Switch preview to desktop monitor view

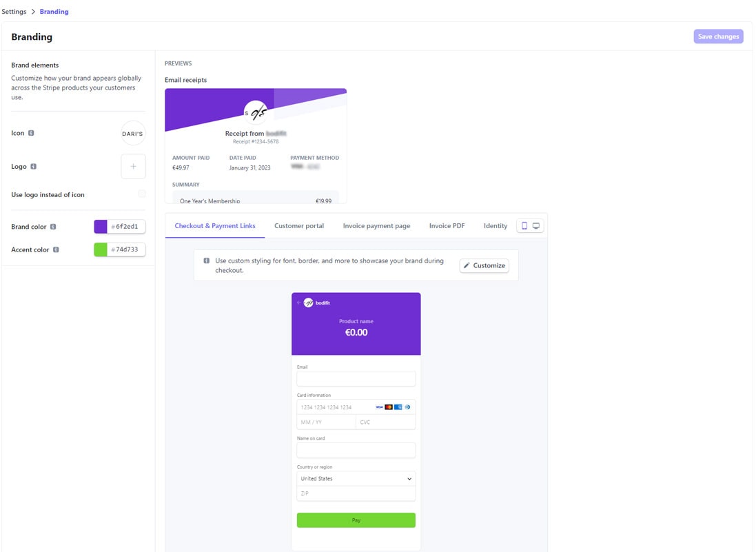click(x=535, y=225)
